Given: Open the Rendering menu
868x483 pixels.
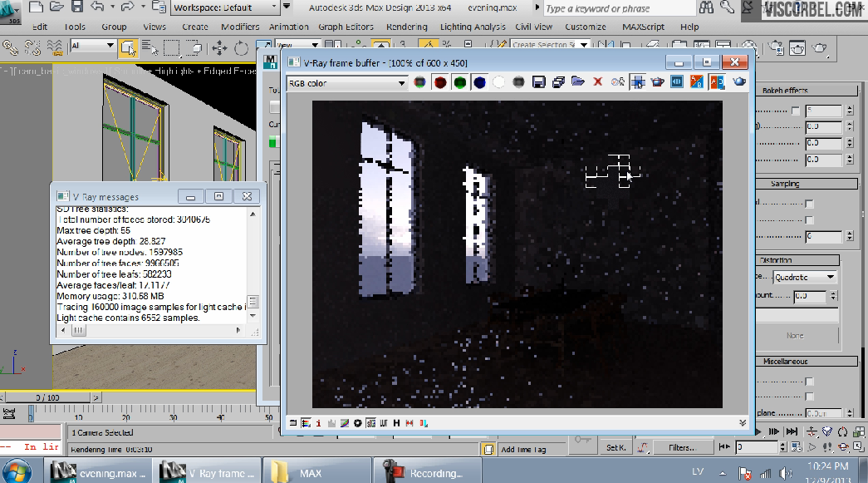Looking at the screenshot, I should tap(407, 27).
